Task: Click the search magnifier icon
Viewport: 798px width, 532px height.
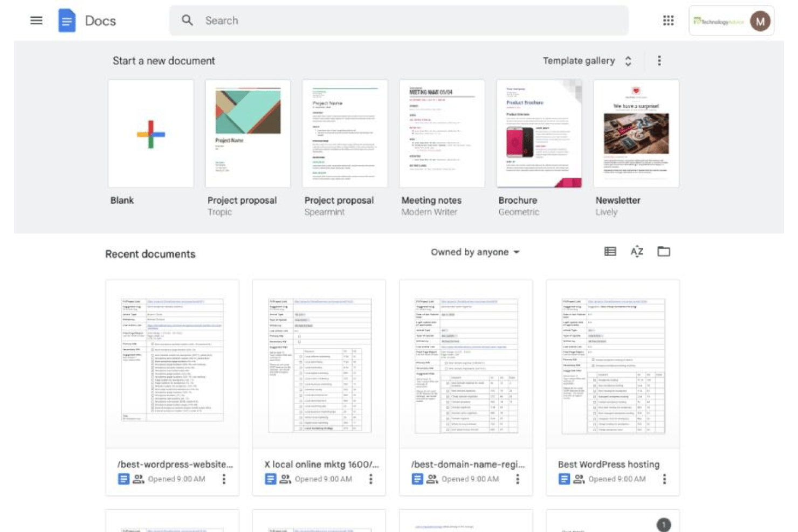Action: tap(187, 20)
